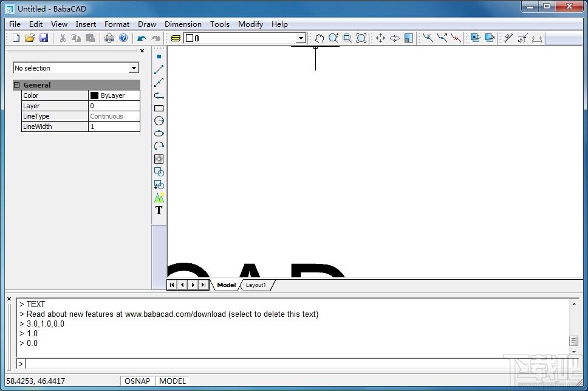This screenshot has height=391, width=588.
Task: Select the Rectangle drawing tool
Action: [159, 108]
